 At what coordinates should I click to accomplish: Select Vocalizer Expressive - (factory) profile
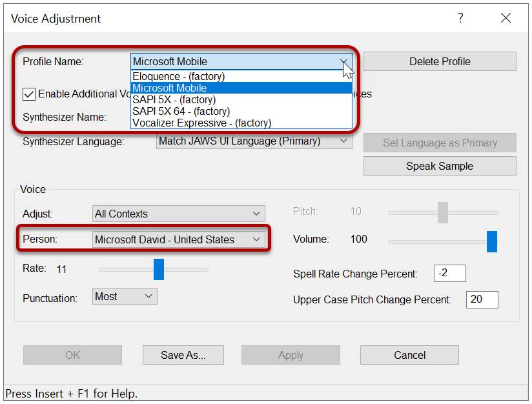[x=201, y=123]
